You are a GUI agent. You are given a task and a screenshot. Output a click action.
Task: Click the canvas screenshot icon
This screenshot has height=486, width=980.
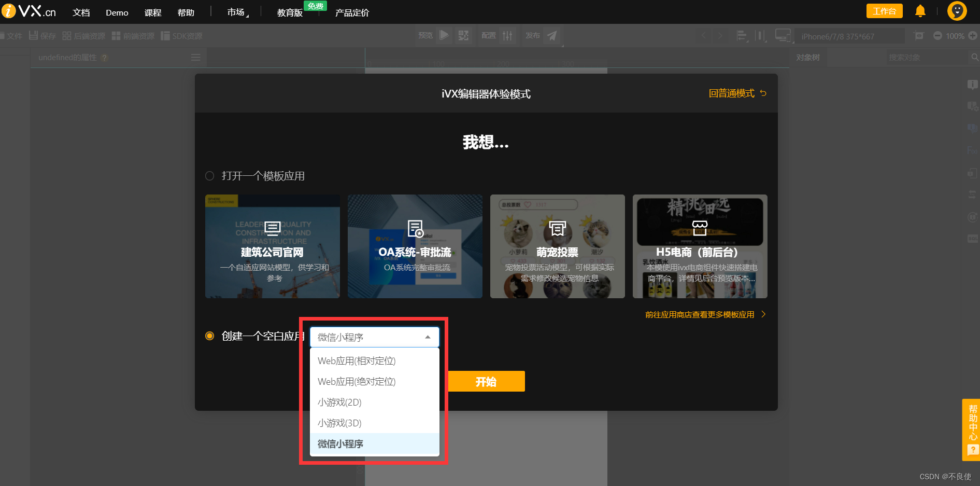click(x=919, y=36)
